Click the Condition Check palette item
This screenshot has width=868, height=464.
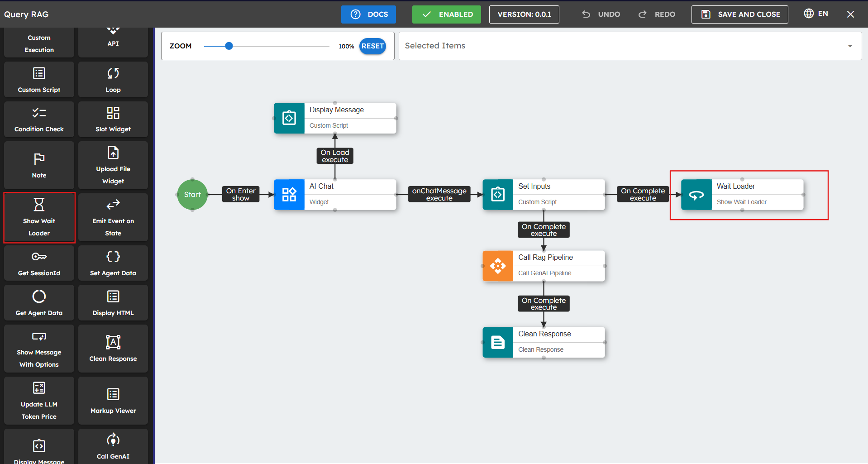pos(39,119)
